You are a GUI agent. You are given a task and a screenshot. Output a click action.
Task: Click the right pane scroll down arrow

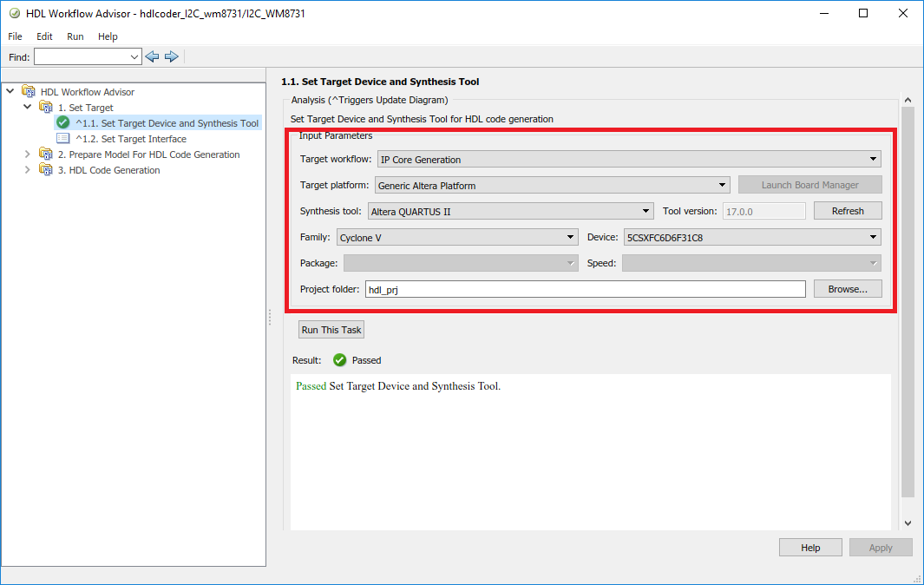908,523
